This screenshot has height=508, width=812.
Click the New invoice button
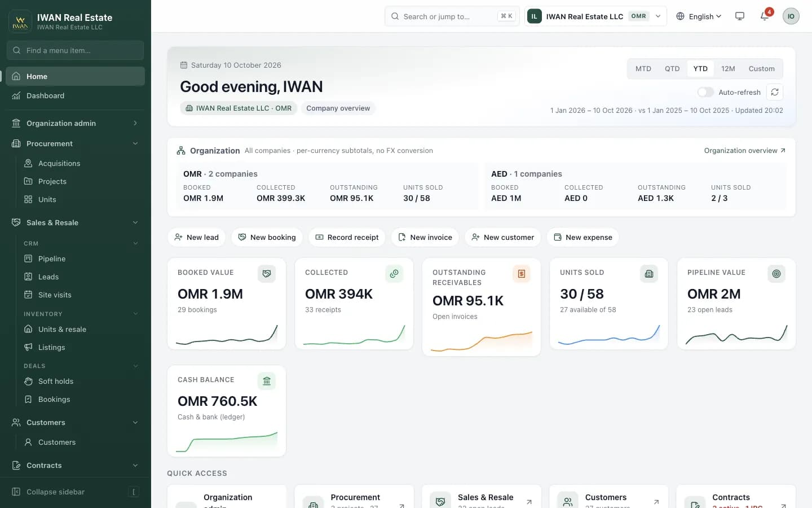pyautogui.click(x=425, y=237)
